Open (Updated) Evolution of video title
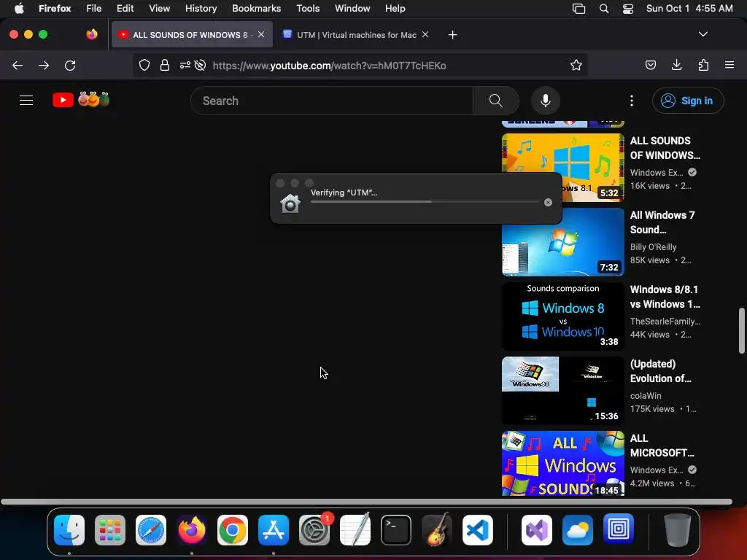Image resolution: width=747 pixels, height=560 pixels. tap(660, 371)
